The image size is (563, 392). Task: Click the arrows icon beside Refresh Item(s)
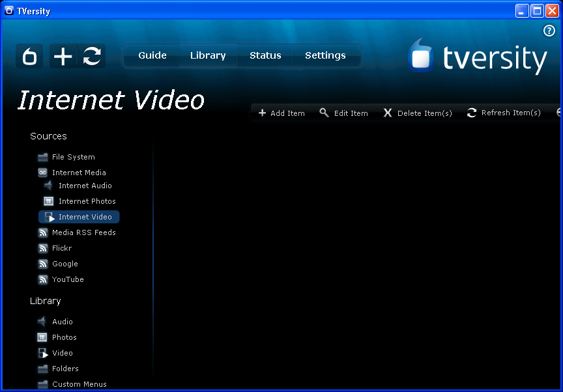pos(471,113)
